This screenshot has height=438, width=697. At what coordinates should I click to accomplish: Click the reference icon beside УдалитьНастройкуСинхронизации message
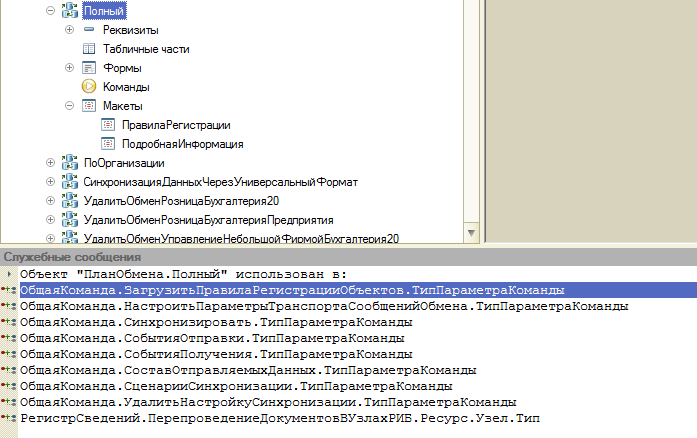tap(8, 402)
